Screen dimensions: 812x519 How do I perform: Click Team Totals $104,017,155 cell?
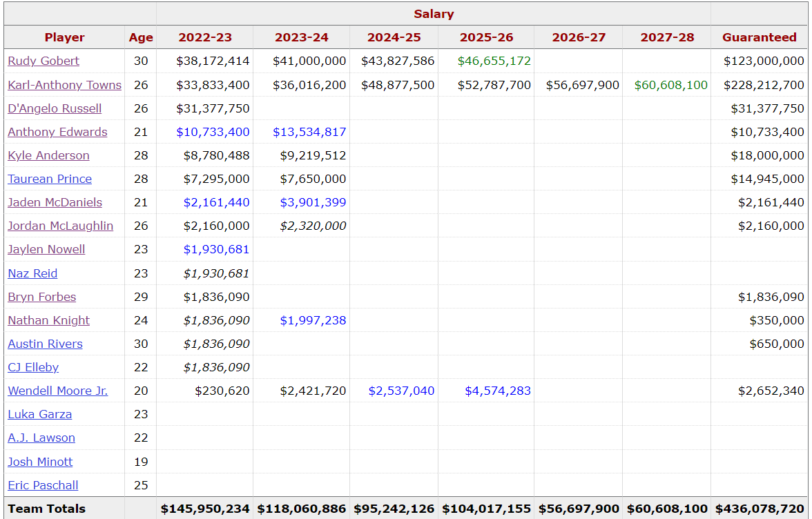[x=487, y=509]
